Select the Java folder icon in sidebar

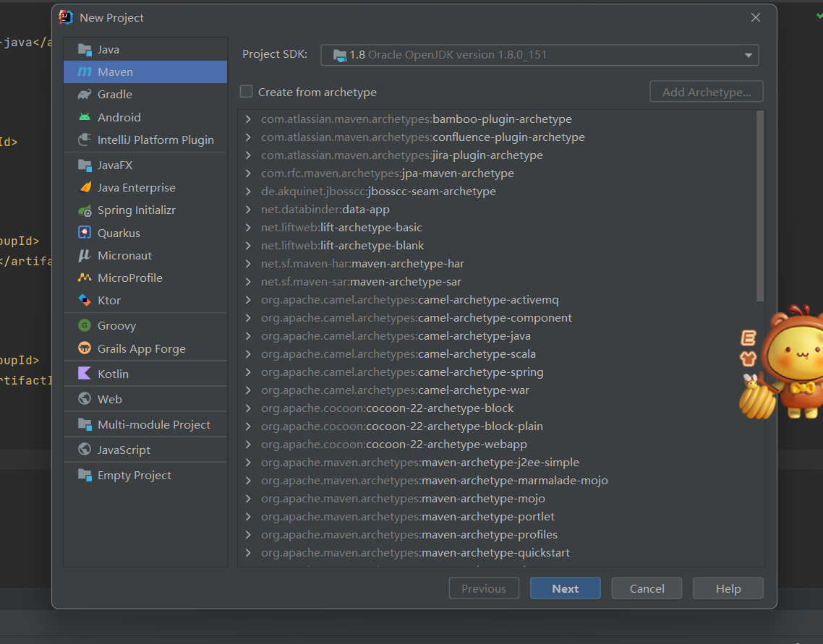(85, 49)
